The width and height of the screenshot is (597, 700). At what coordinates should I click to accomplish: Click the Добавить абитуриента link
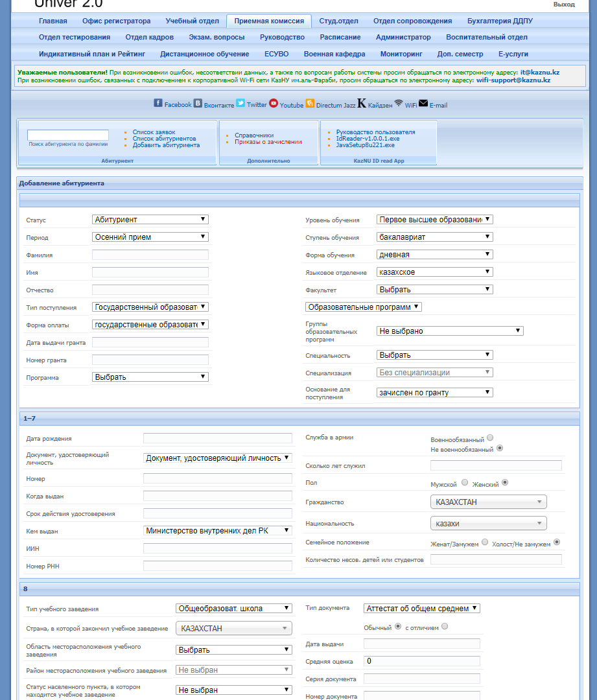point(166,145)
